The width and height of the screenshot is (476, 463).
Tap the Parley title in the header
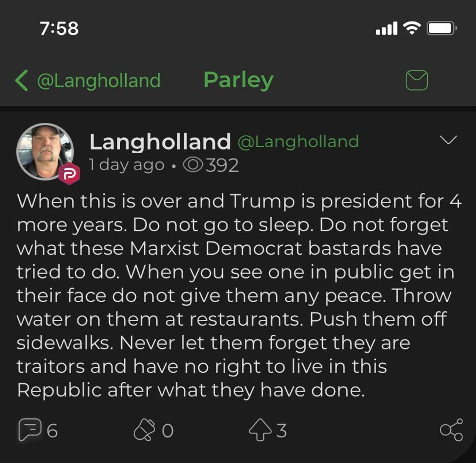click(238, 80)
